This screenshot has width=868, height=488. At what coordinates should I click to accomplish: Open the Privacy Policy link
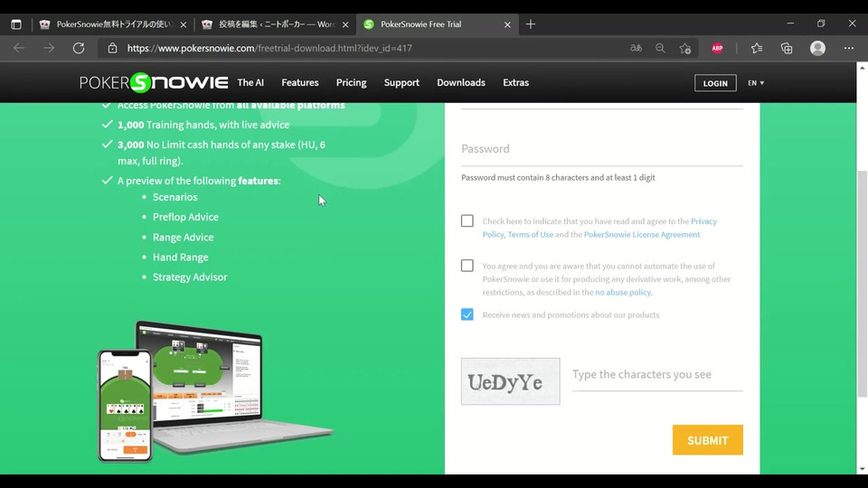pyautogui.click(x=703, y=221)
